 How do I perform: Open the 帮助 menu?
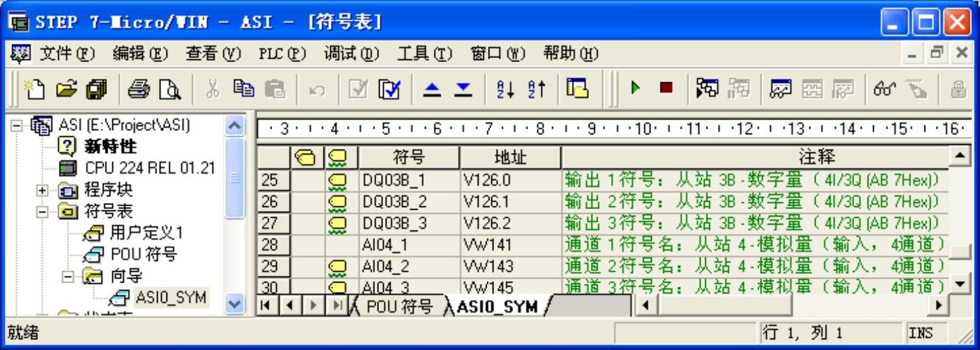pos(570,53)
